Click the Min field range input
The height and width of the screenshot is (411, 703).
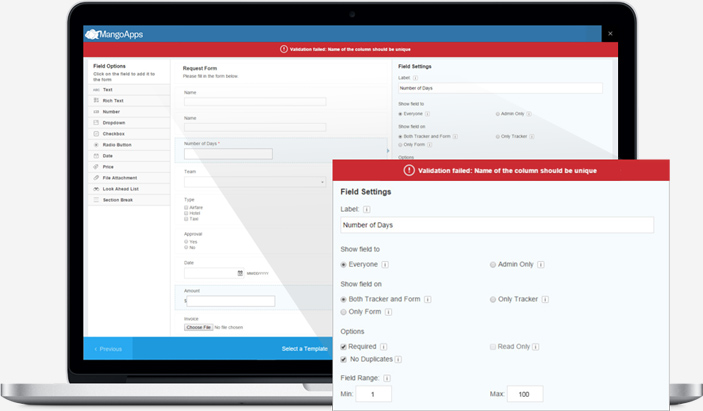click(373, 394)
